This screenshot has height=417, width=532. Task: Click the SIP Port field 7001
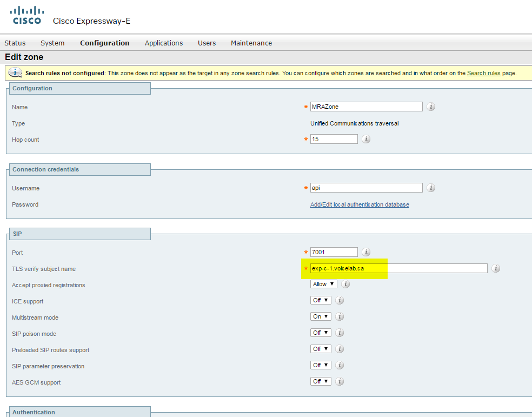click(334, 252)
